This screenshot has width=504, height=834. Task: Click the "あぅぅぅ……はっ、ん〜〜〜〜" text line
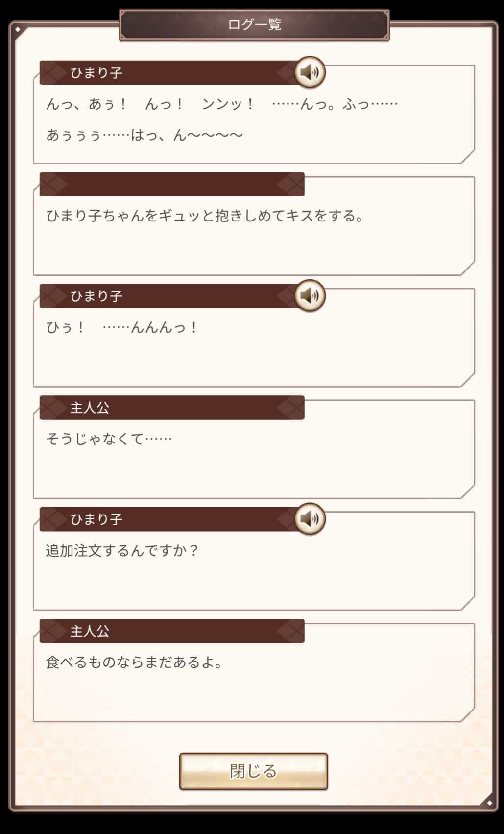click(x=144, y=135)
